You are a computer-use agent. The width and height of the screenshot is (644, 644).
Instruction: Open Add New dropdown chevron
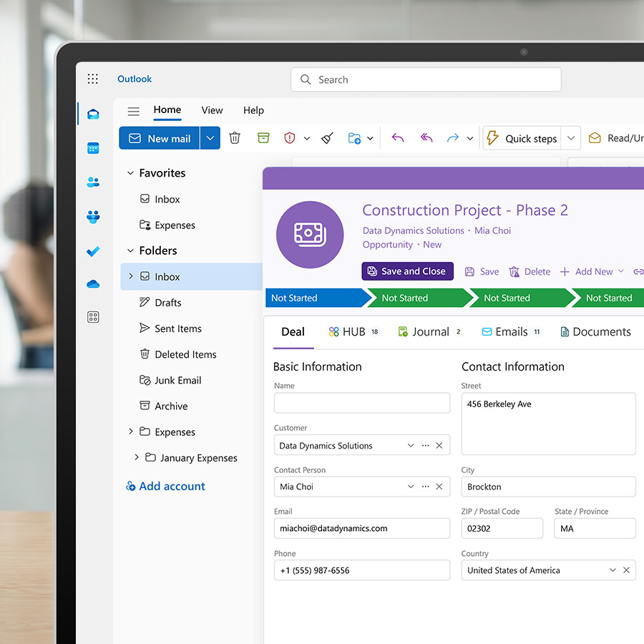(621, 271)
